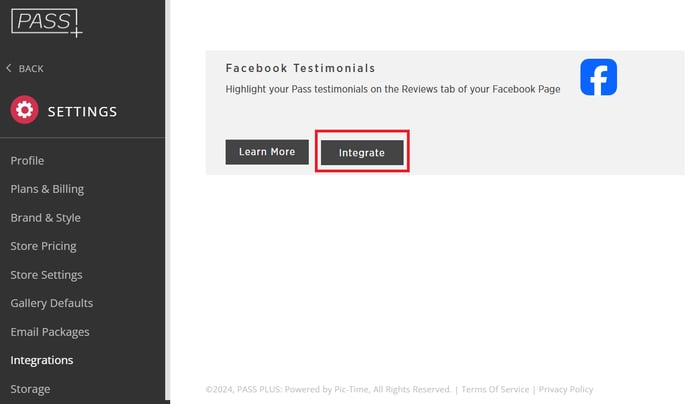Screen dimensions: 688x404
Task: Click the Highlight your Pass testimonials description
Action: click(393, 89)
